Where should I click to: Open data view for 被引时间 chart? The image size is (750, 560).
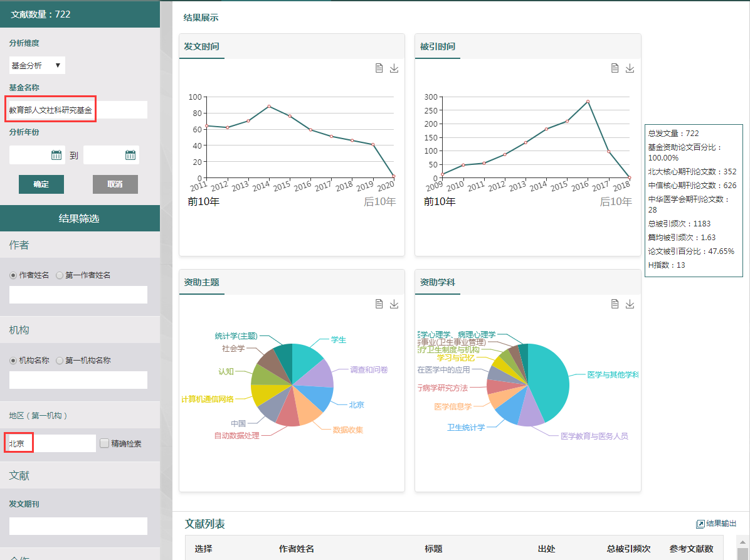tap(615, 68)
